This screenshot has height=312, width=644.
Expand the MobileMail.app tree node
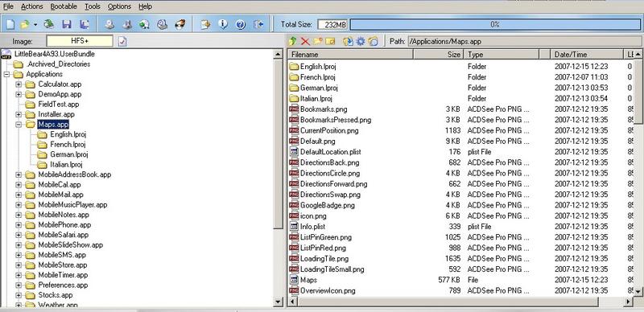pyautogui.click(x=19, y=195)
